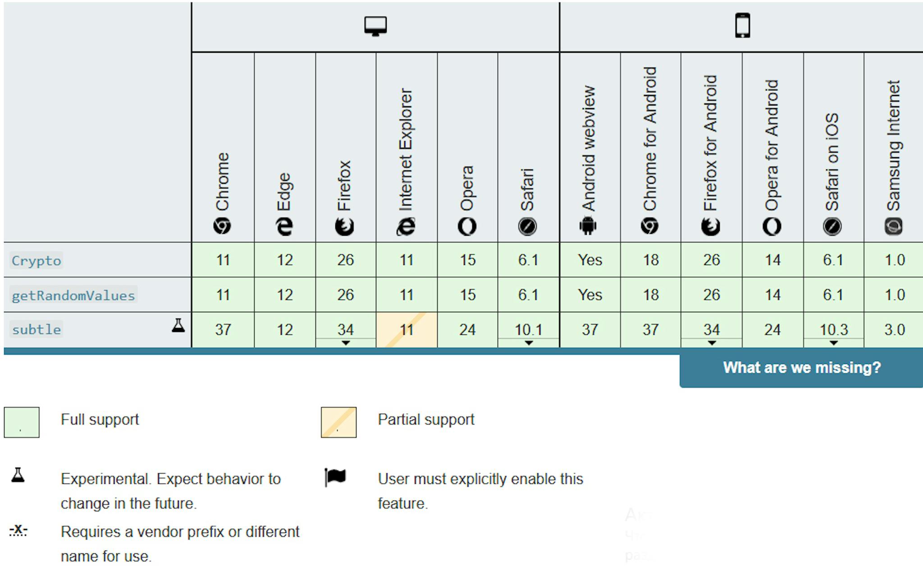Click the desktop monitor icon header
The height and width of the screenshot is (588, 923).
(375, 26)
